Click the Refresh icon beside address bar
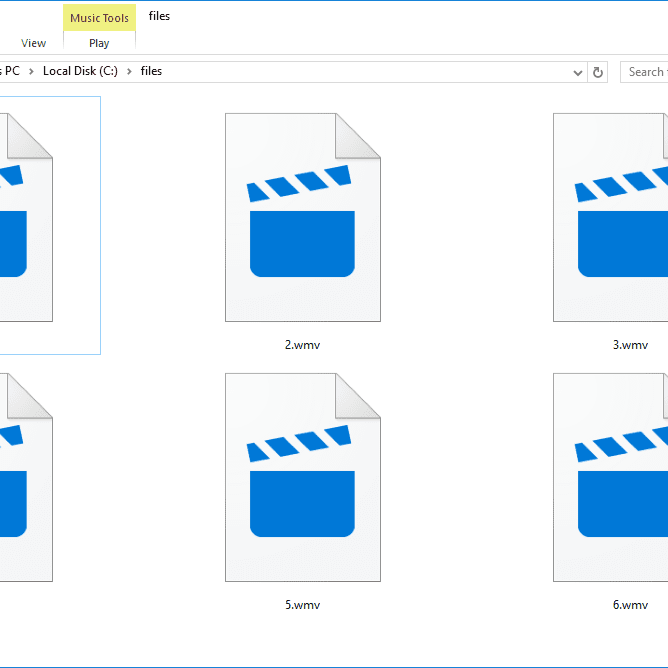668x668 pixels. pyautogui.click(x=598, y=72)
